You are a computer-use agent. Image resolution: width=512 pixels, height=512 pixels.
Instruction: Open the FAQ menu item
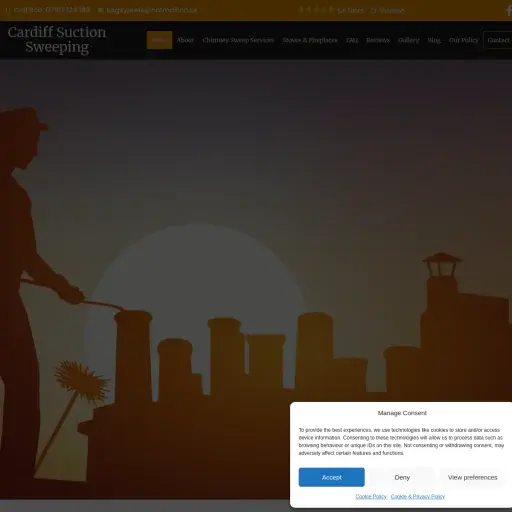click(x=352, y=40)
